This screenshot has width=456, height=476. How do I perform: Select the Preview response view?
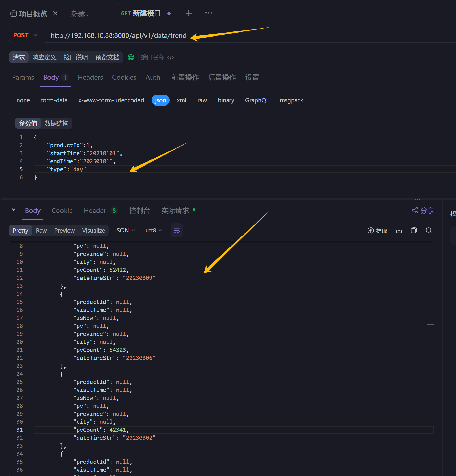pos(64,231)
